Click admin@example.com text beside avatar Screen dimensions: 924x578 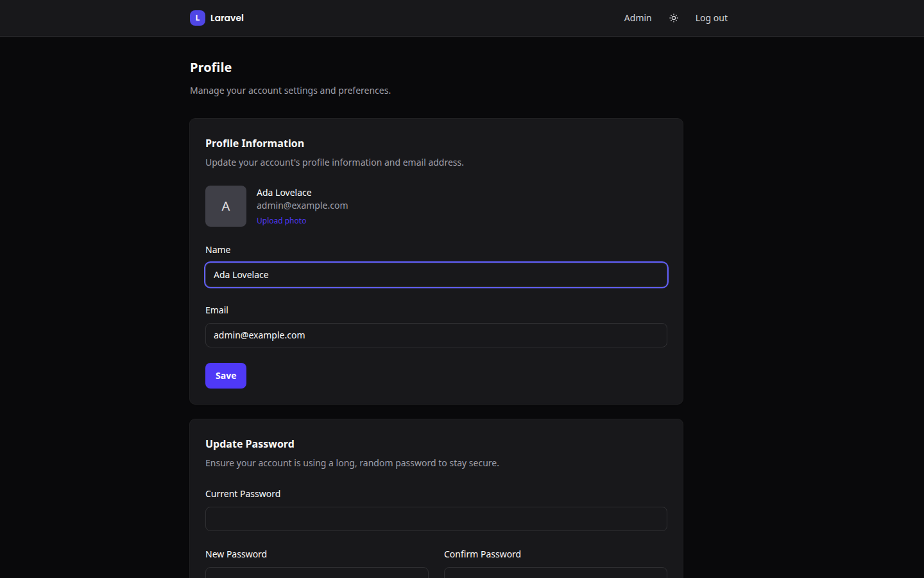pyautogui.click(x=302, y=206)
